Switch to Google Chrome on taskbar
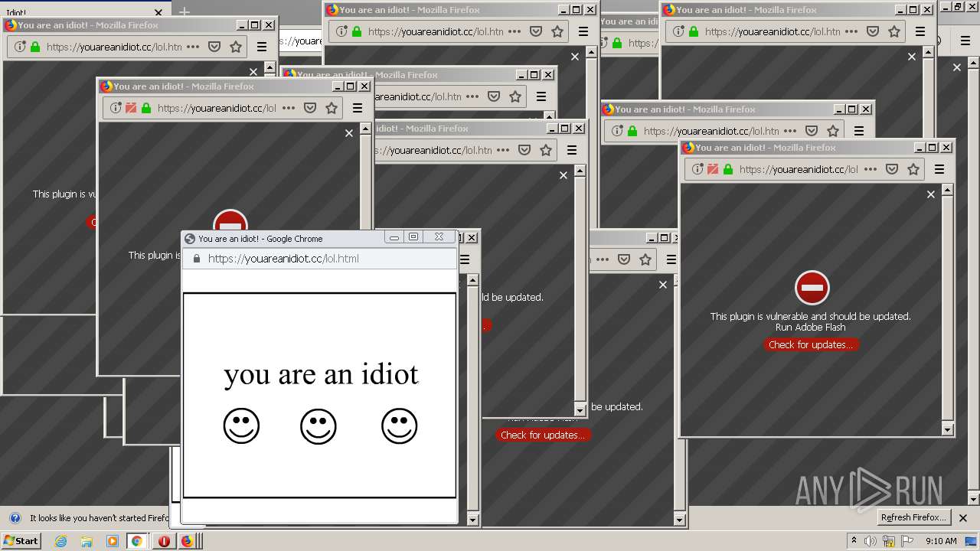This screenshot has height=551, width=980. point(137,541)
